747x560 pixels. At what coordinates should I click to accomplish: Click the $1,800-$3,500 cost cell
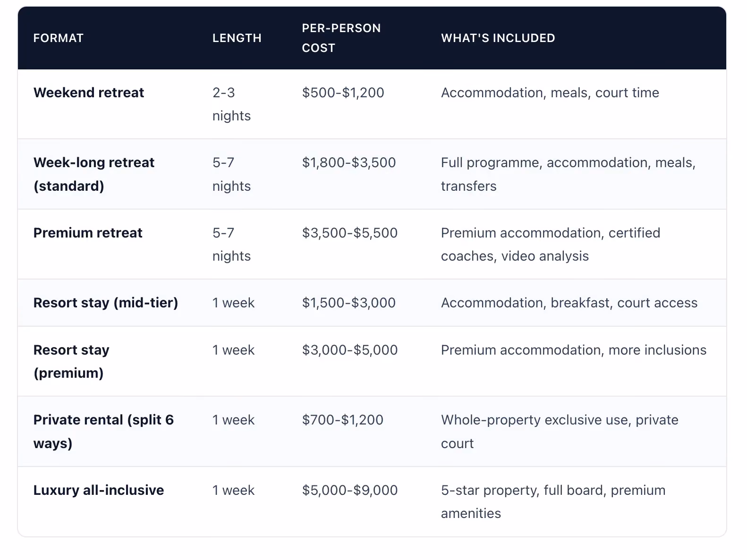pyautogui.click(x=349, y=162)
